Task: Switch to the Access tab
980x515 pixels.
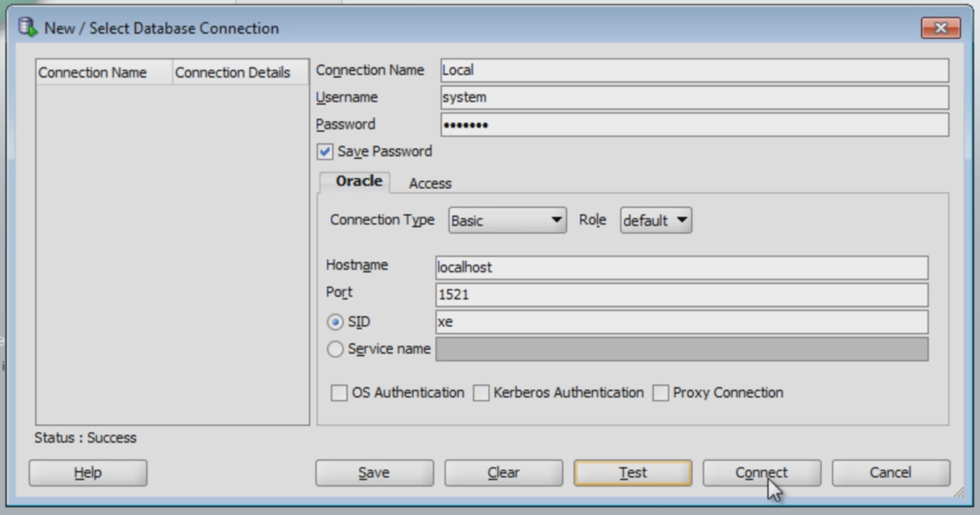Action: click(x=430, y=183)
